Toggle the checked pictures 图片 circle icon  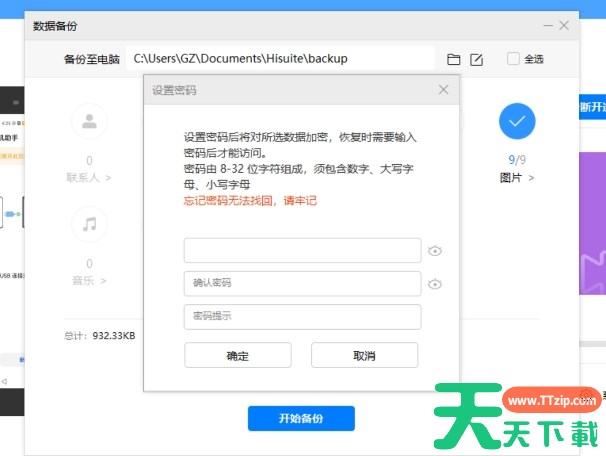click(517, 121)
